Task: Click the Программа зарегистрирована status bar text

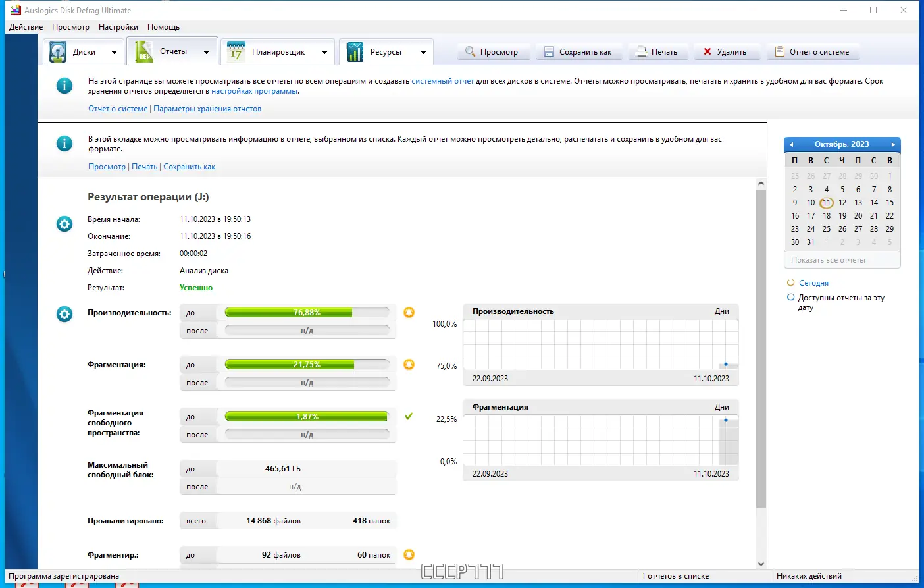Action: coord(64,576)
